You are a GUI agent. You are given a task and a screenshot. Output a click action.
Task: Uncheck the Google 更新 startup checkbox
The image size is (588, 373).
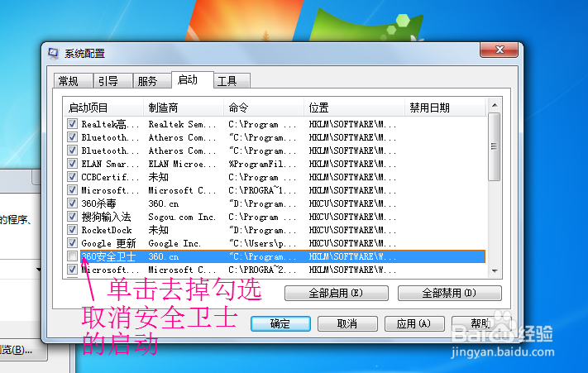[72, 243]
